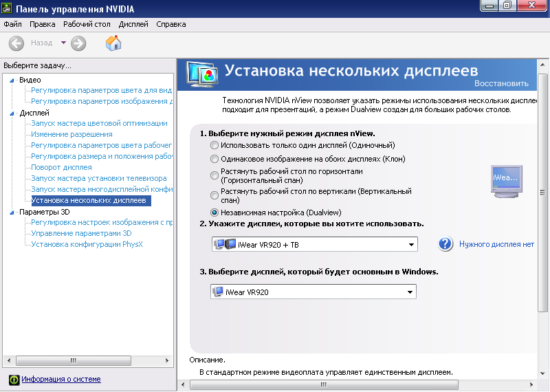Screen dimensions: 550x392
Task: Open Запуск мастера многодисплейной конфигурации
Action: [x=102, y=189]
